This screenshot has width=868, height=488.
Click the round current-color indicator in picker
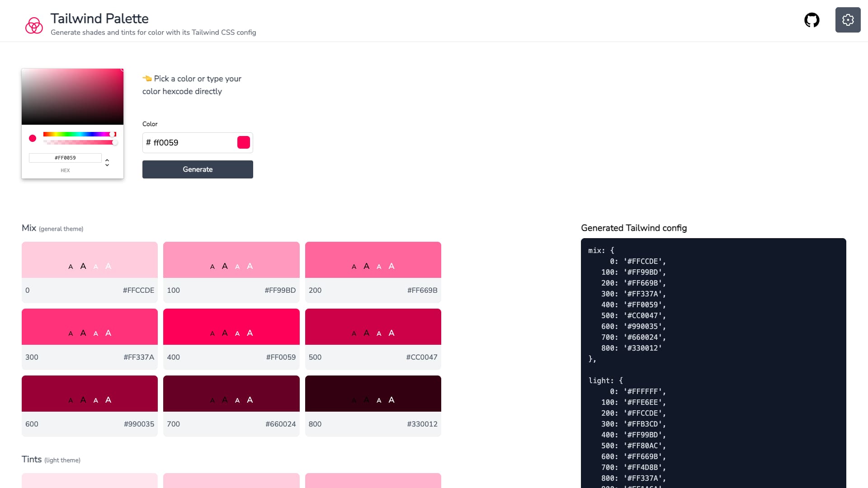33,138
